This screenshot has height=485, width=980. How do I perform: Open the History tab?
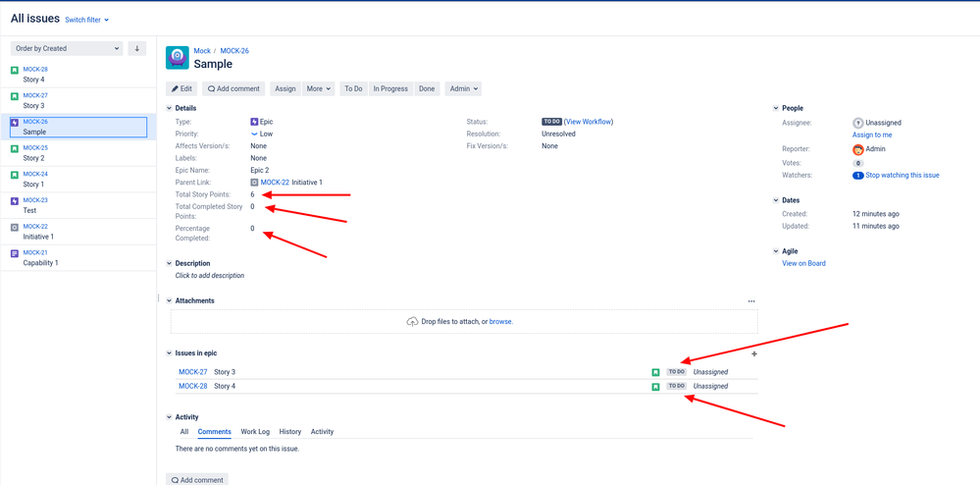[290, 432]
